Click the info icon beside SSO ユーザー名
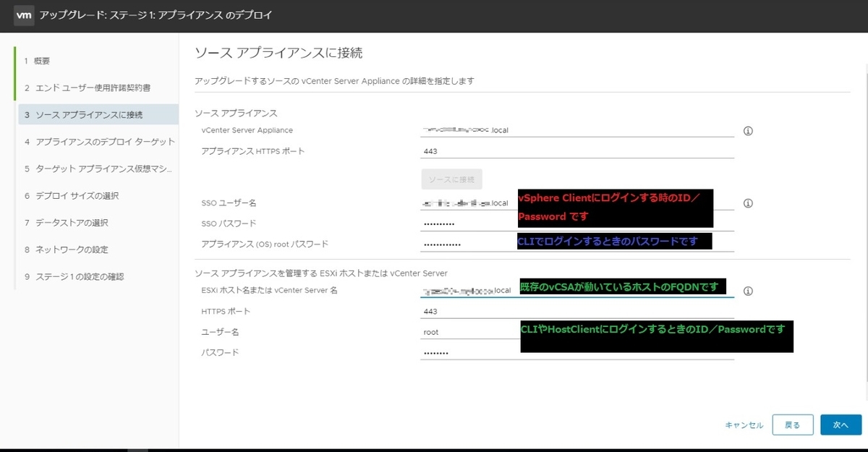868x452 pixels. 748,203
